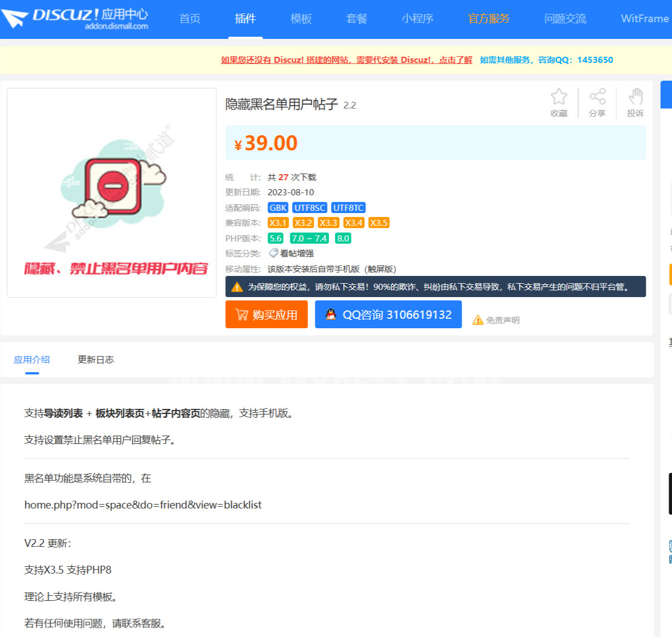Click the QQ咨询 3106619132 button
Image resolution: width=672 pixels, height=637 pixels.
pos(388,314)
